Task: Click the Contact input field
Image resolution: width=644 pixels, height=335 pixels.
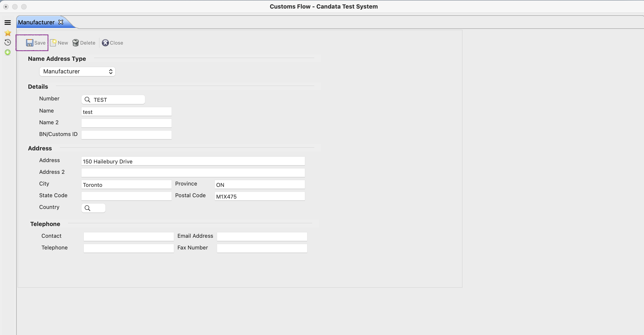Action: click(129, 236)
